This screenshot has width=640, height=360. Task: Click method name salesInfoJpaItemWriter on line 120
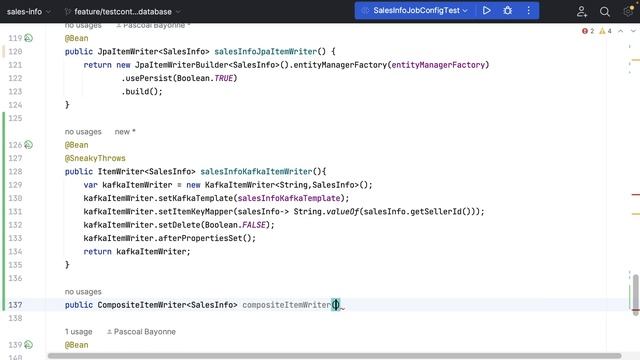265,51
